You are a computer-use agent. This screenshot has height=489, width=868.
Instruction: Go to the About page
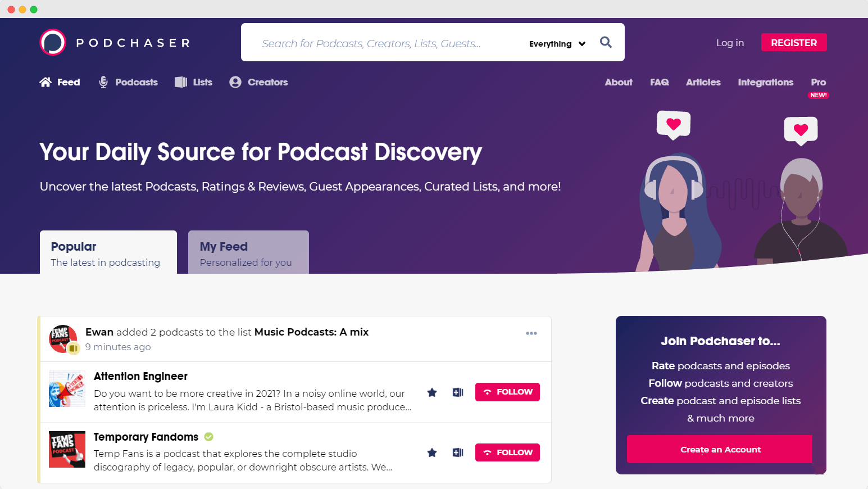pyautogui.click(x=619, y=82)
